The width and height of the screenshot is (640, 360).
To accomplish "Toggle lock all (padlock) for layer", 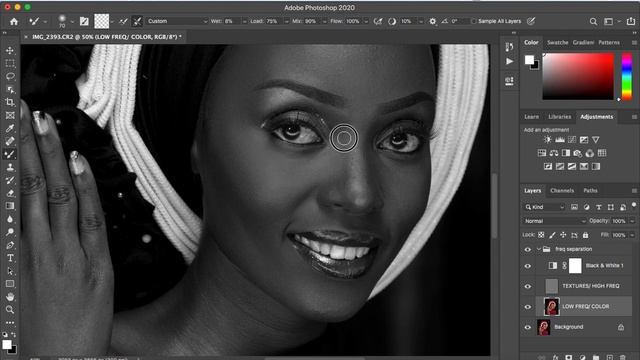I will point(585,235).
